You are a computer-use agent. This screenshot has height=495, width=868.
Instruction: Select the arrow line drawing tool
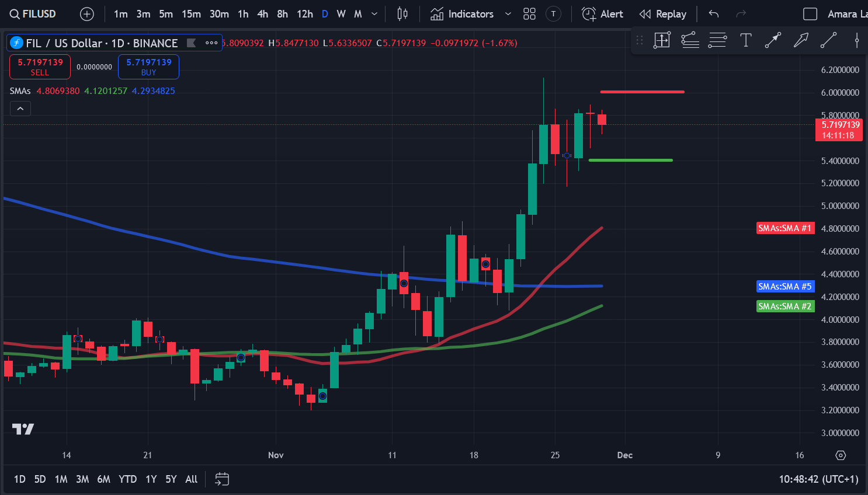[773, 40]
